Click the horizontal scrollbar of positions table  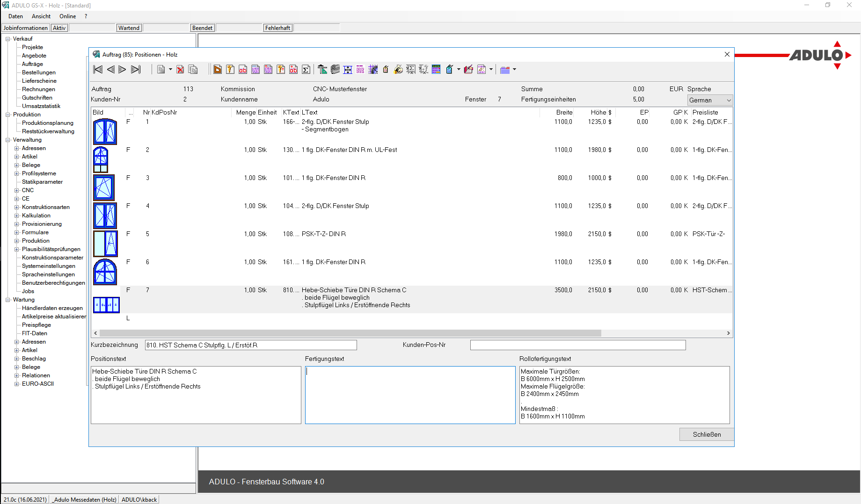pos(350,333)
